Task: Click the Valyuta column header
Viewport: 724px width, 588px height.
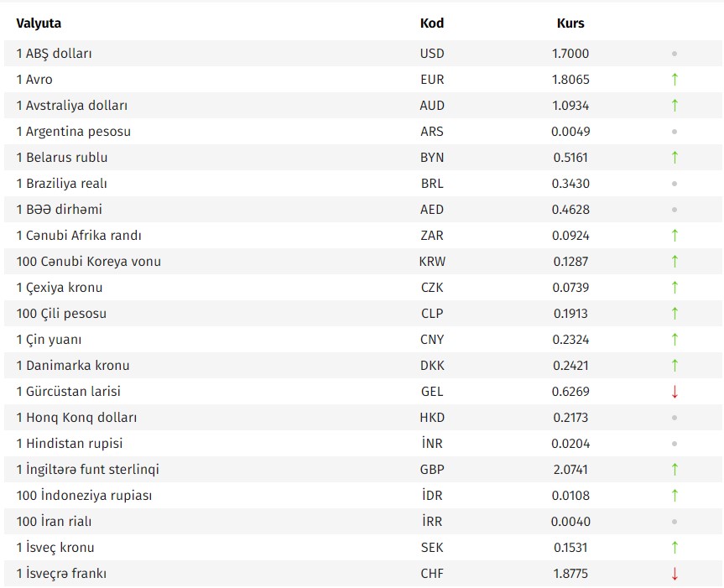Action: [x=39, y=23]
